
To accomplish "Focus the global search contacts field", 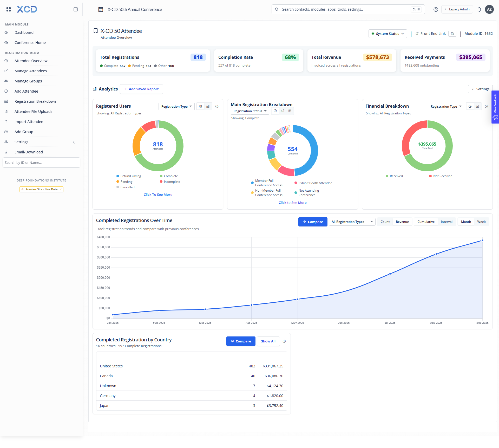I will coord(348,9).
